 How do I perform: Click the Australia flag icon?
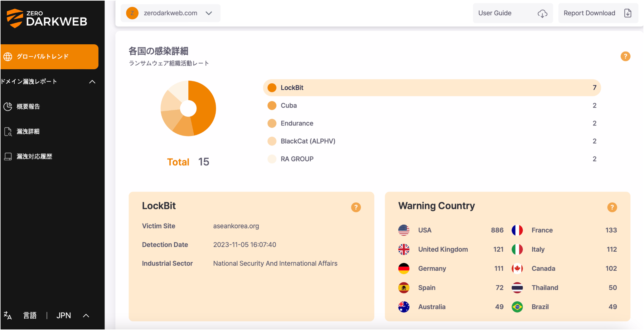[x=404, y=307]
